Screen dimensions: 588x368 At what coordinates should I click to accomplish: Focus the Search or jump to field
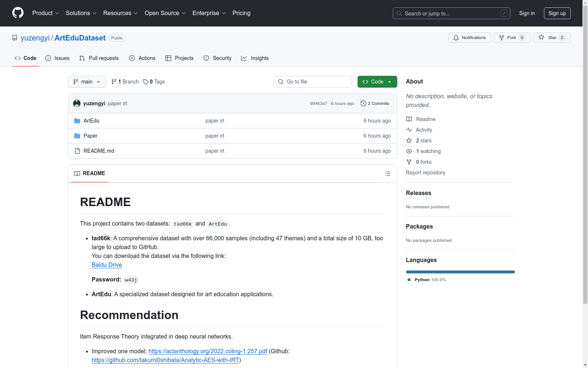[x=452, y=13]
